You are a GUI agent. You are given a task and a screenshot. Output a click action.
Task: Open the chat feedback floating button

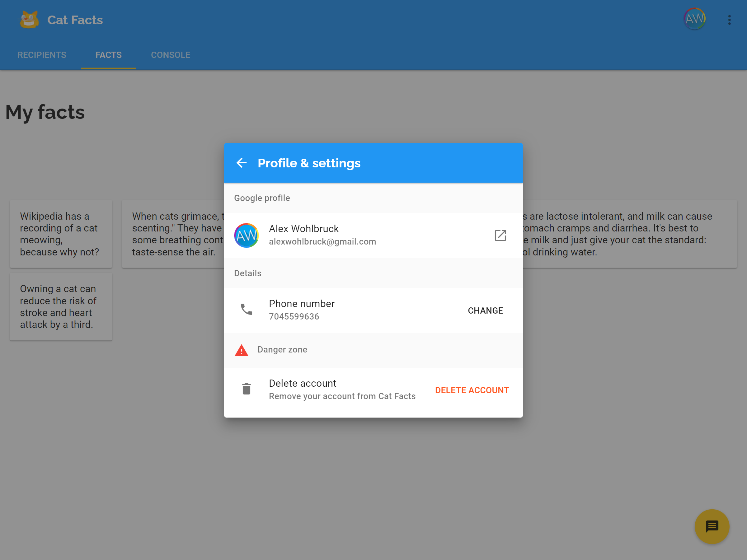click(712, 526)
